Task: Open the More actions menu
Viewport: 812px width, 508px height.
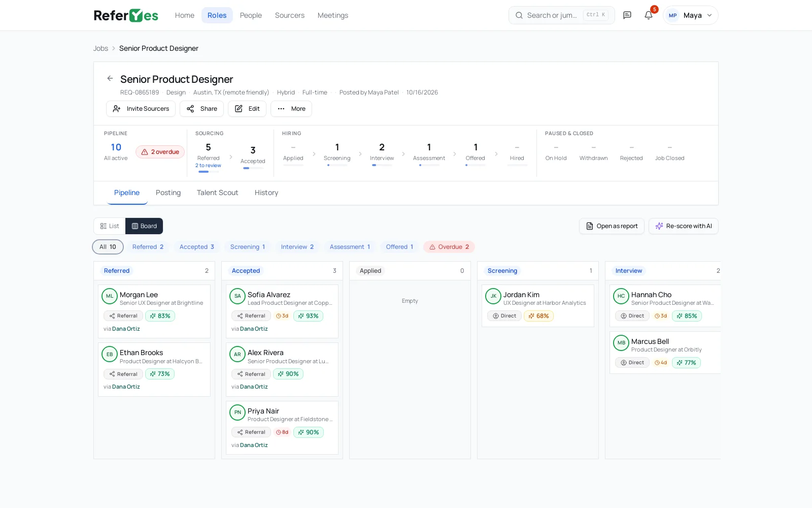Action: click(291, 109)
